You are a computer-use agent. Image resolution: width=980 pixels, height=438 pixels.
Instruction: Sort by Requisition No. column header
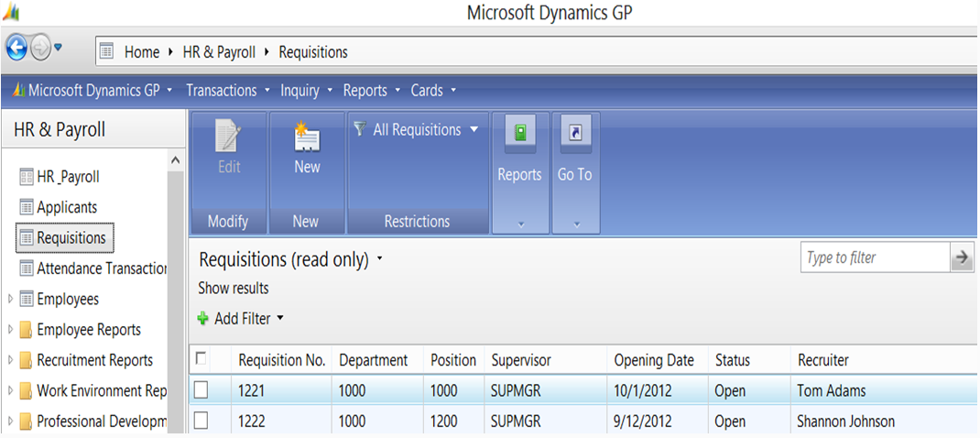click(x=282, y=360)
